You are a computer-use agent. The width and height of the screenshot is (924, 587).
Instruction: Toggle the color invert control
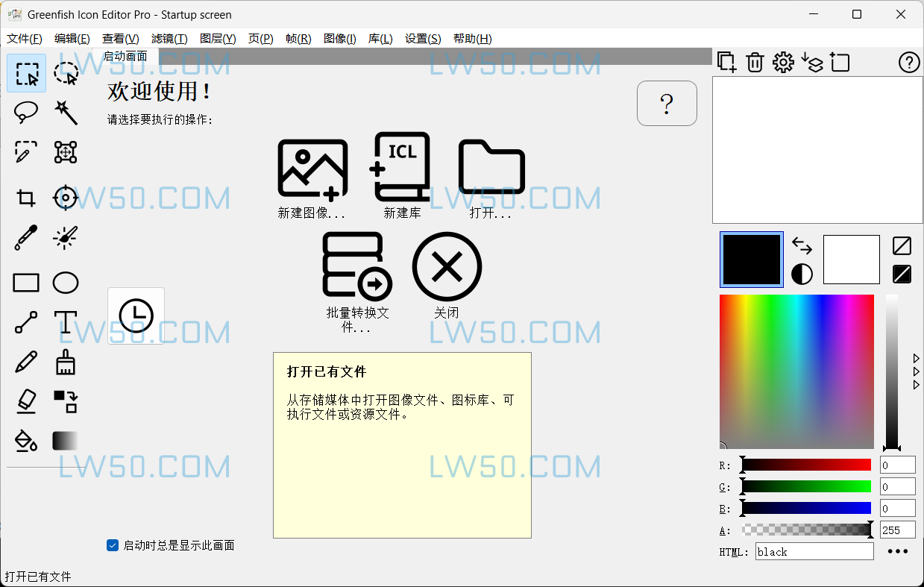click(801, 274)
